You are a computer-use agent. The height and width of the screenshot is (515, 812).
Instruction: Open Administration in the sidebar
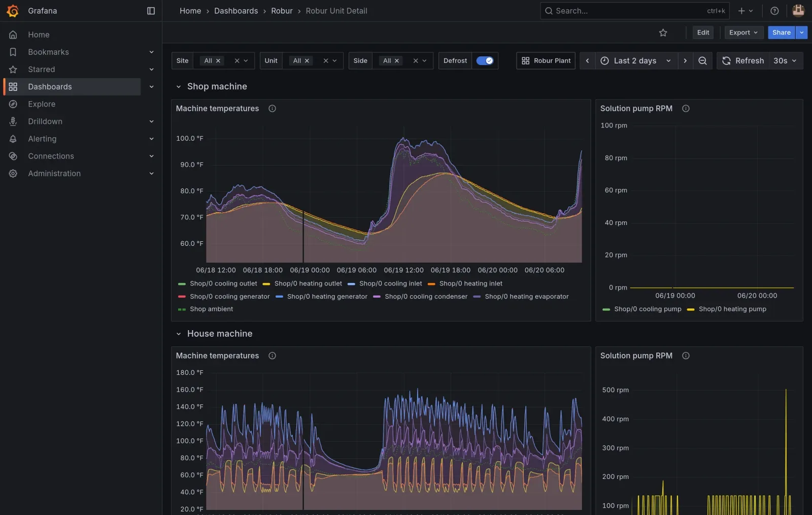(x=54, y=173)
